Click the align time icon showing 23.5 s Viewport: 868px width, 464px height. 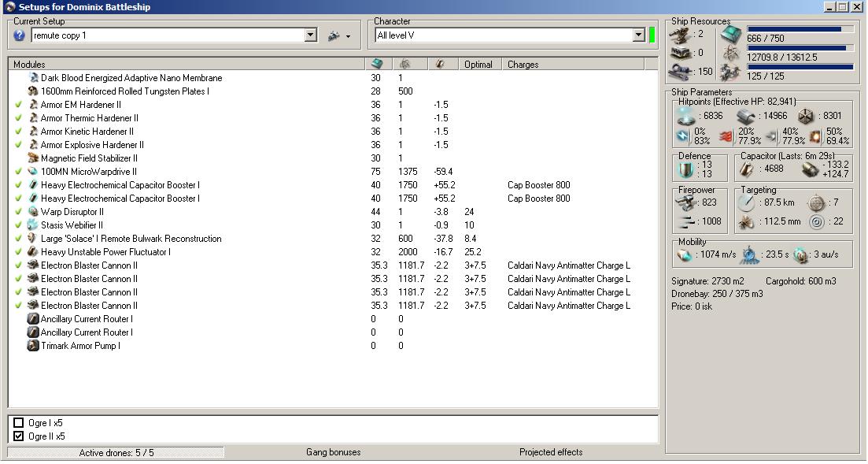click(749, 254)
